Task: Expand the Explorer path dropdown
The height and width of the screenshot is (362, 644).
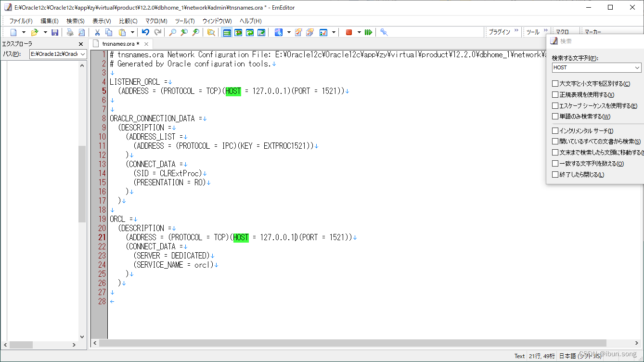Action: 82,54
